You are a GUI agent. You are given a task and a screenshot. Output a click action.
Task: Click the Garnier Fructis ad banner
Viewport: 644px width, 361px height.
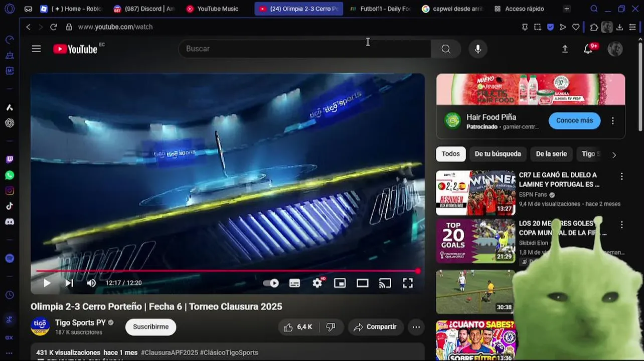(x=531, y=89)
